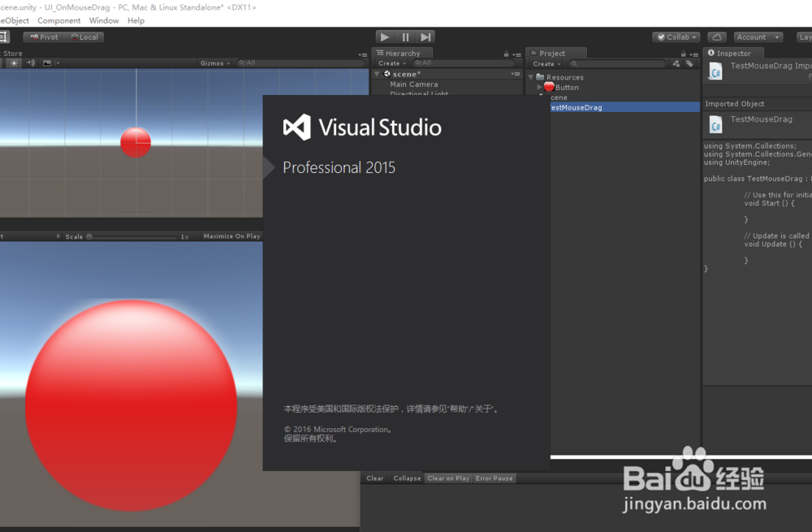Image resolution: width=812 pixels, height=532 pixels.
Task: Open the Account dropdown
Action: coord(758,37)
